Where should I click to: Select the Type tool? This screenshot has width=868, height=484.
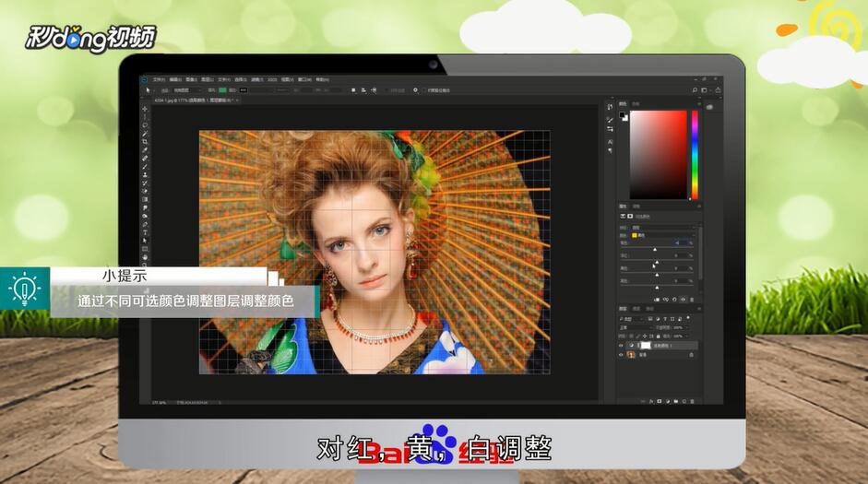coord(145,231)
